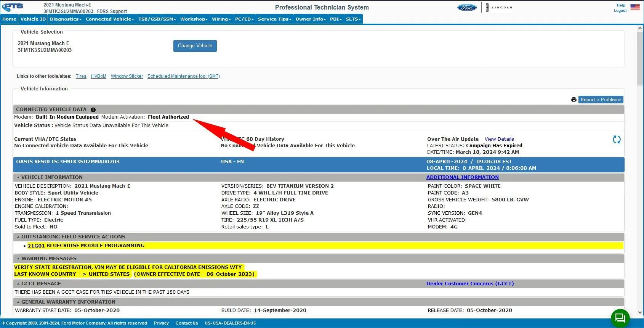The image size is (644, 328).
Task: Click the California emissions warning message
Action: coord(128,267)
